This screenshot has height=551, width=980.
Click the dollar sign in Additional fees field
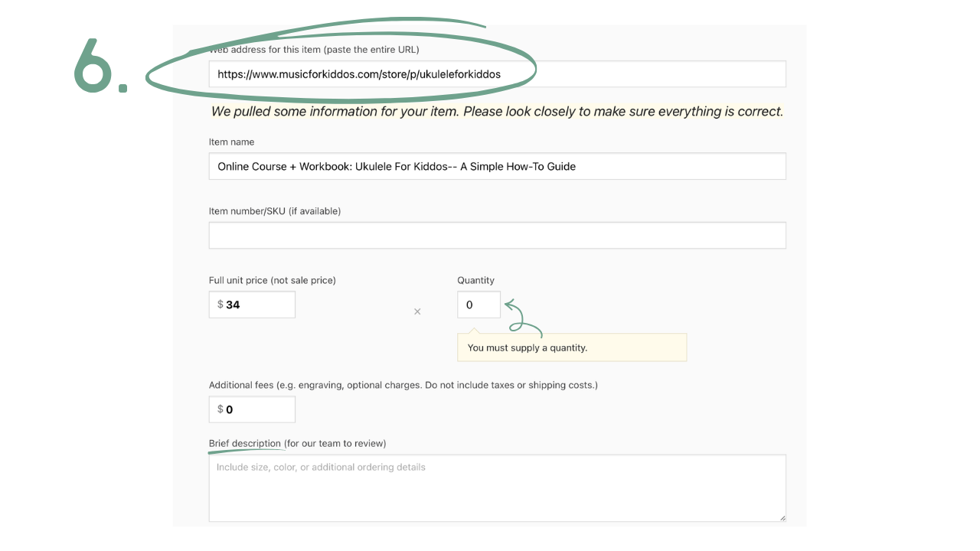(220, 409)
